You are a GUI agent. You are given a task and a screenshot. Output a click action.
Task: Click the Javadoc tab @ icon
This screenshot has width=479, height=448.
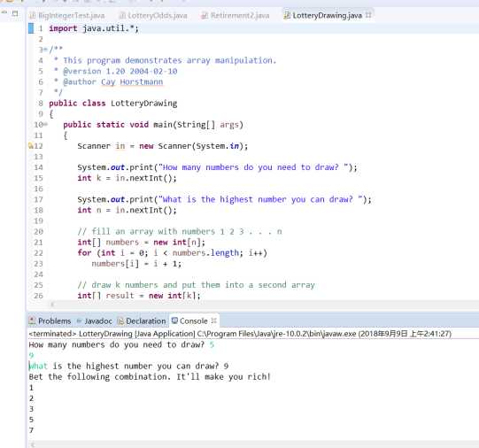tap(79, 321)
